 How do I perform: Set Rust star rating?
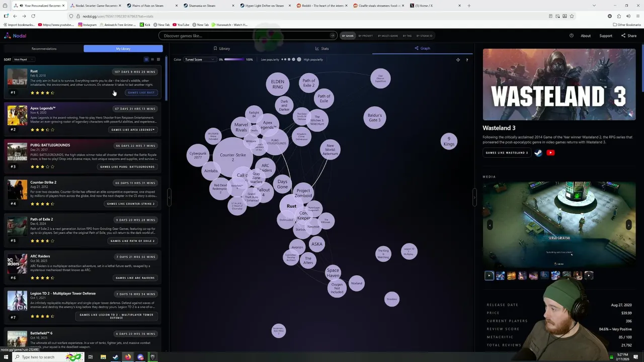coord(42,93)
